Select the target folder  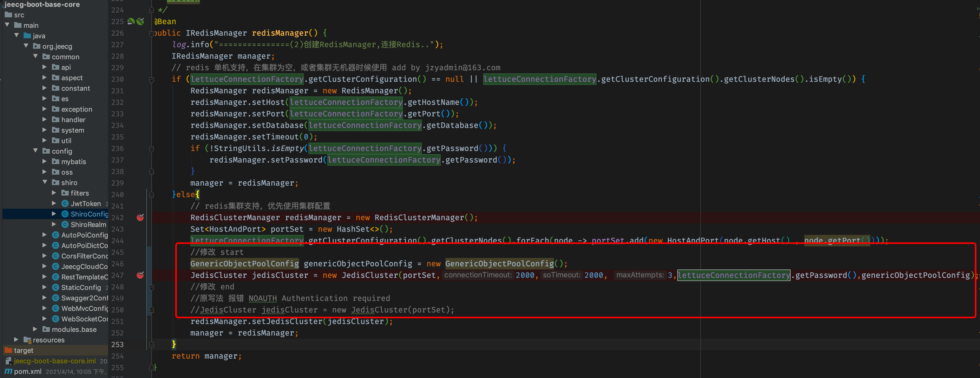coord(24,350)
